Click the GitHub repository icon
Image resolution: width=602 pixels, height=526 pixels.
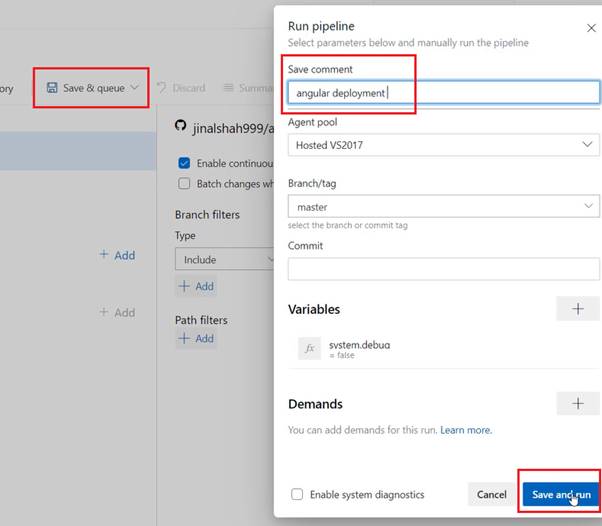point(180,126)
